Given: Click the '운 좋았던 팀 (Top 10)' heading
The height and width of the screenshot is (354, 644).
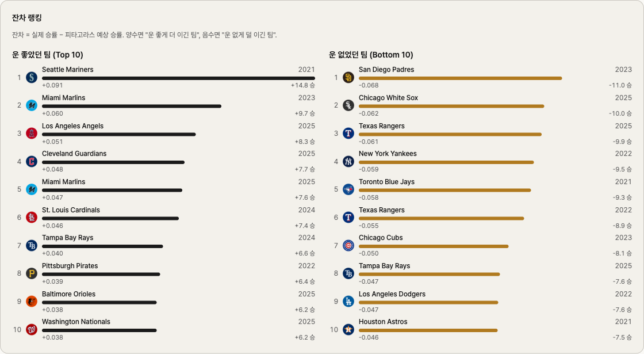Looking at the screenshot, I should tap(48, 55).
